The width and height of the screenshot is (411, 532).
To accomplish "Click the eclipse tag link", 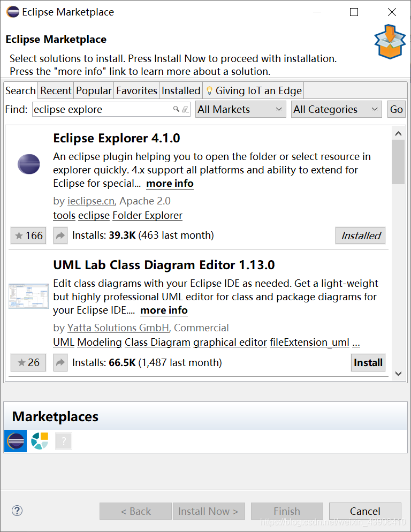I will [x=94, y=216].
